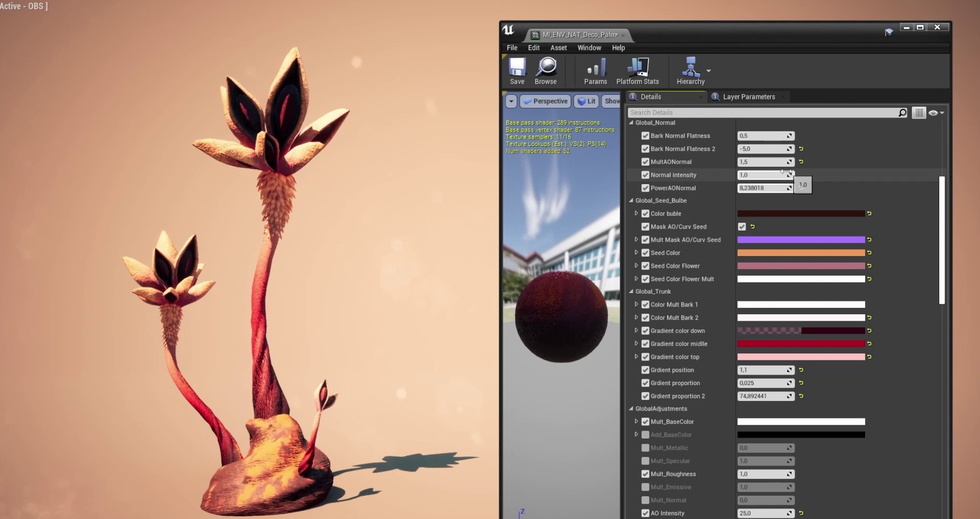Screen dimensions: 980x519
Task: Expand the Gradient color top property
Action: pyautogui.click(x=636, y=357)
